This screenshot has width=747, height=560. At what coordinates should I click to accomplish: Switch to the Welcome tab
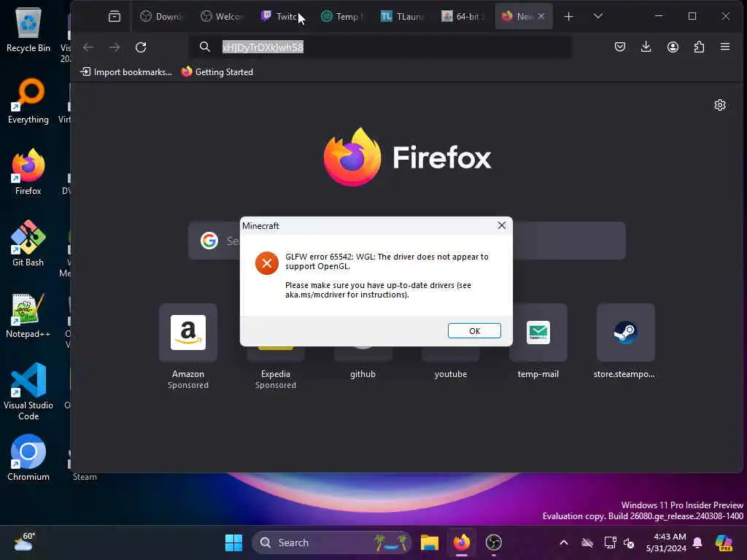point(222,17)
